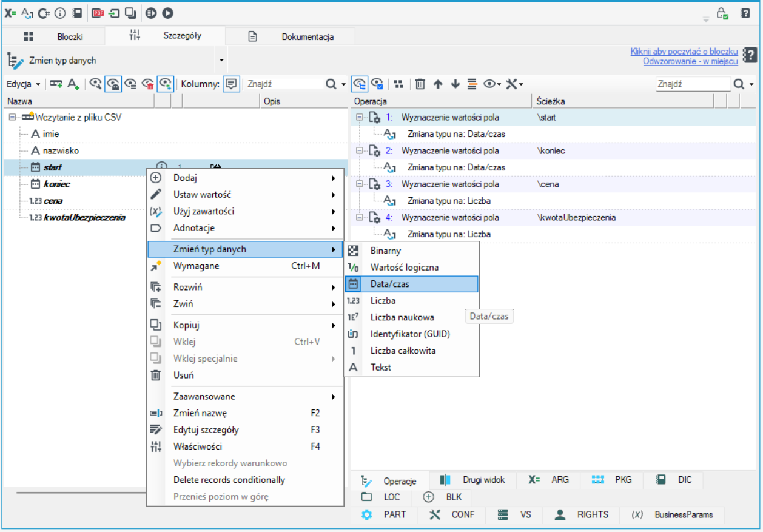This screenshot has height=532, width=763.
Task: Collapse the Wczytanie z pliku CSV node
Action: coord(12,117)
